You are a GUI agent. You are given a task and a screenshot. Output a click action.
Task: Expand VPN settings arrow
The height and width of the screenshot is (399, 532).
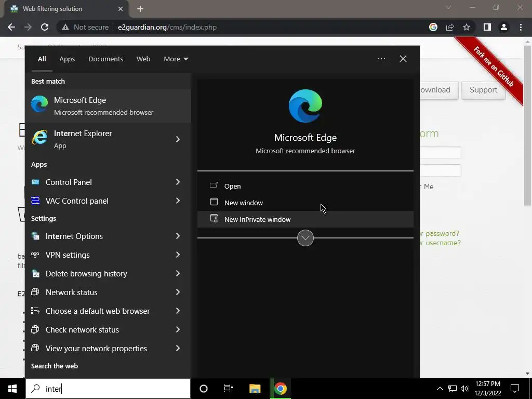pyautogui.click(x=178, y=255)
